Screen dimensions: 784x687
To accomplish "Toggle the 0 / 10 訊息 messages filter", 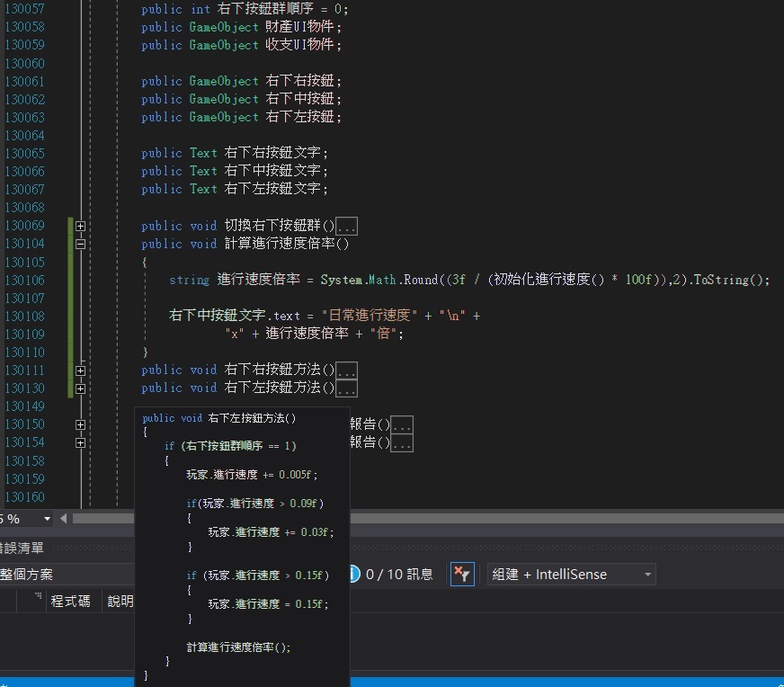I will 391,574.
